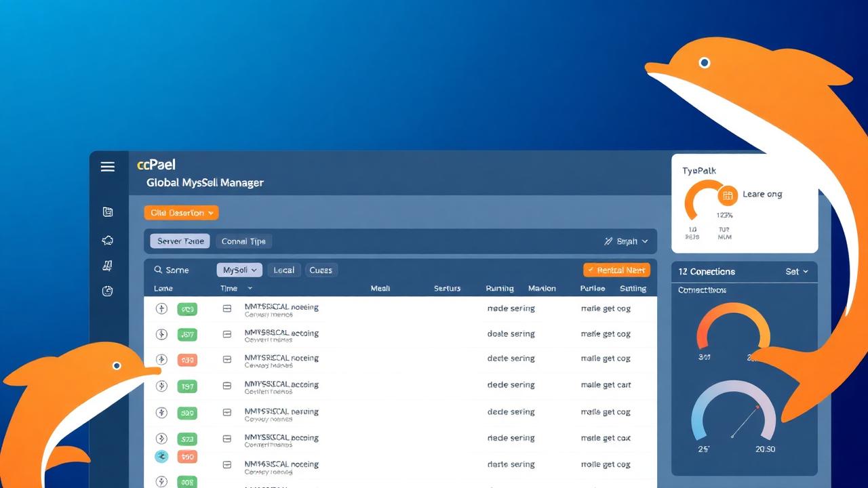Click the lightning icon in the third table row
The image size is (868, 488).
161,359
